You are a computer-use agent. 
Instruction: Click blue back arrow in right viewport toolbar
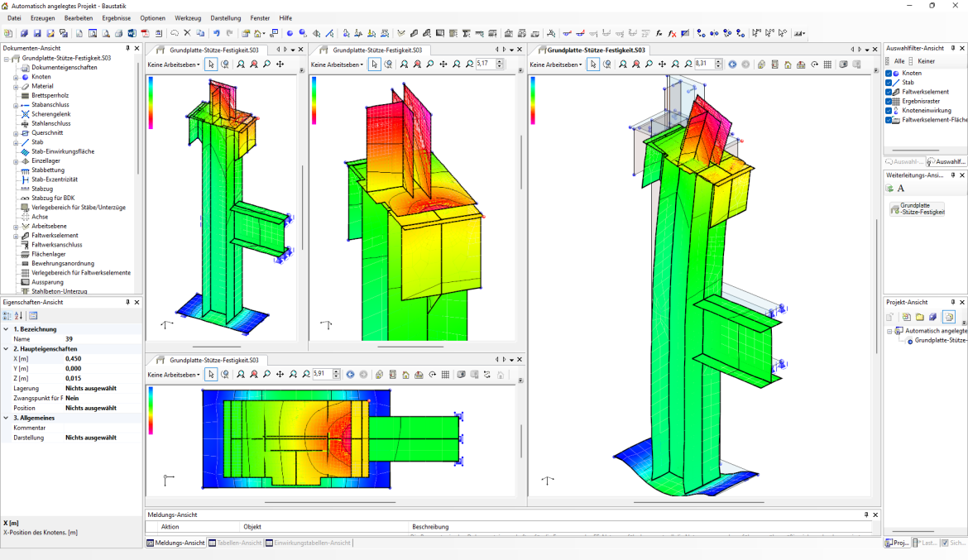(732, 65)
